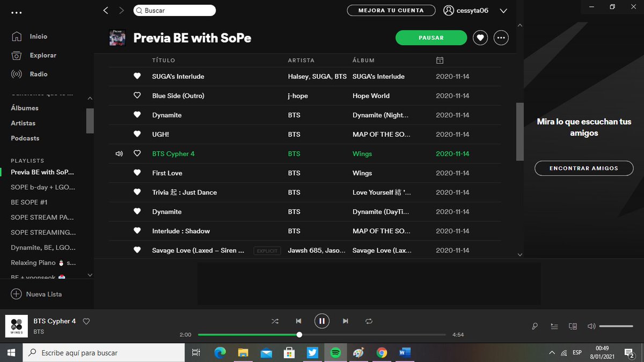This screenshot has height=362, width=644.
Task: Open the cessyta06 user profile
Action: click(466, 10)
